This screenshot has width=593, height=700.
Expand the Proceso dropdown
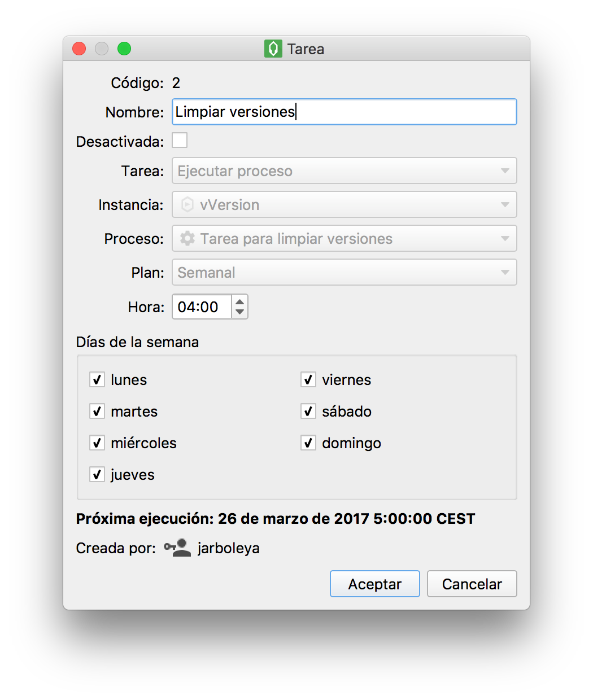coord(344,239)
